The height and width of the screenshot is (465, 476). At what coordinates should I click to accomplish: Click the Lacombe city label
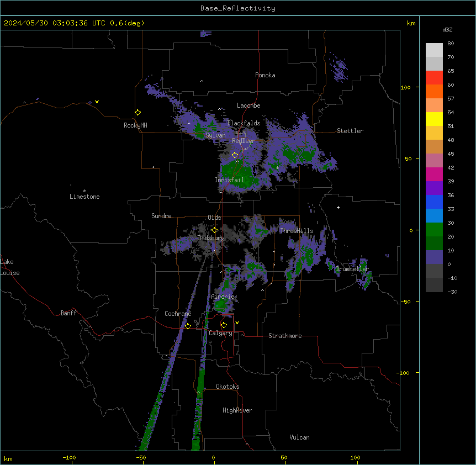[248, 105]
